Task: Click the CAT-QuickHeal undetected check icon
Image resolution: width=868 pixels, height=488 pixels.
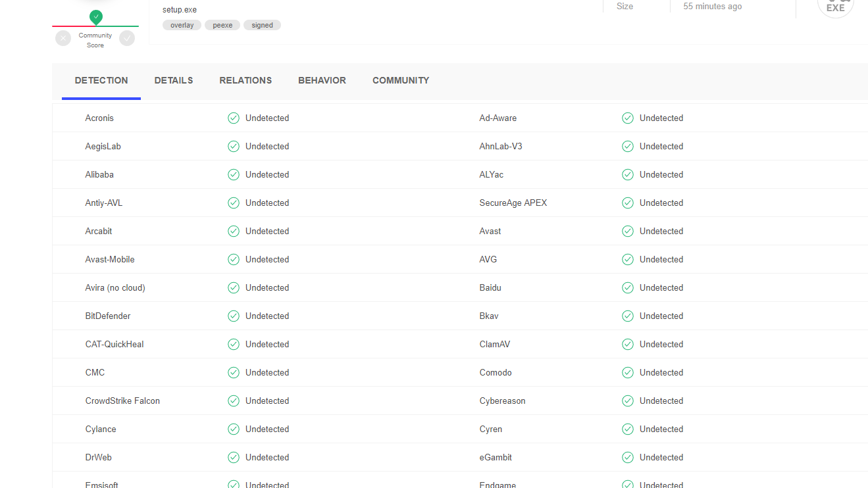Action: pyautogui.click(x=234, y=344)
